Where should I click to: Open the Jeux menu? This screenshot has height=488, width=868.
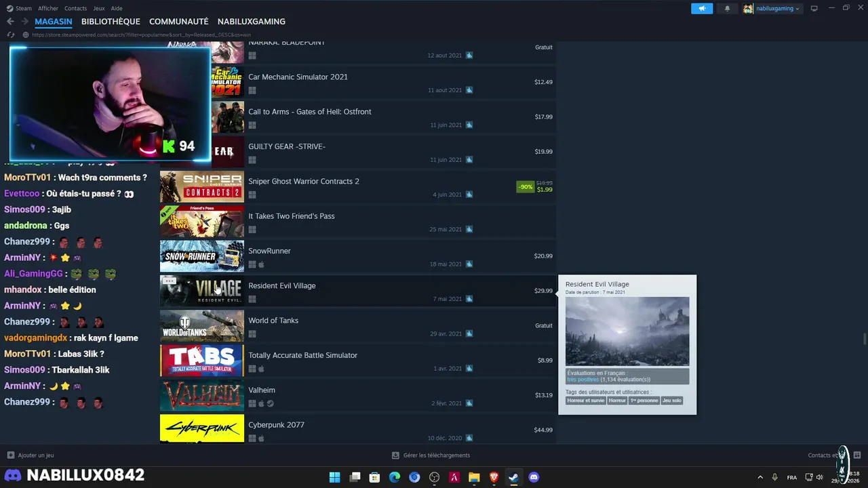tap(99, 8)
